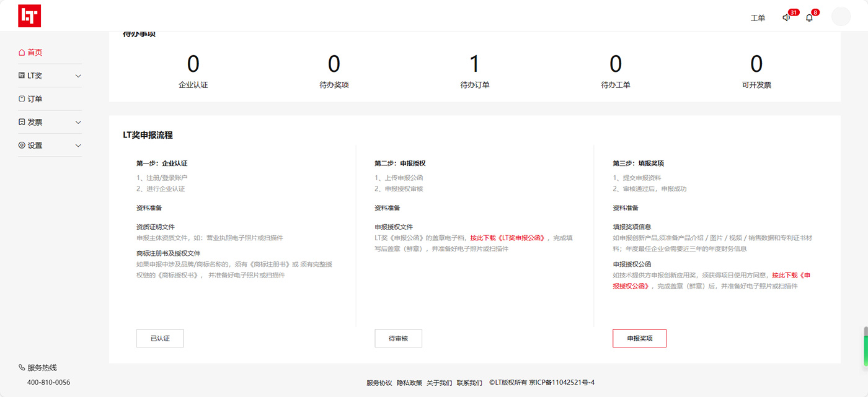This screenshot has height=397, width=868.
Task: Click the 发票 invoice icon in sidebar
Action: [x=22, y=123]
